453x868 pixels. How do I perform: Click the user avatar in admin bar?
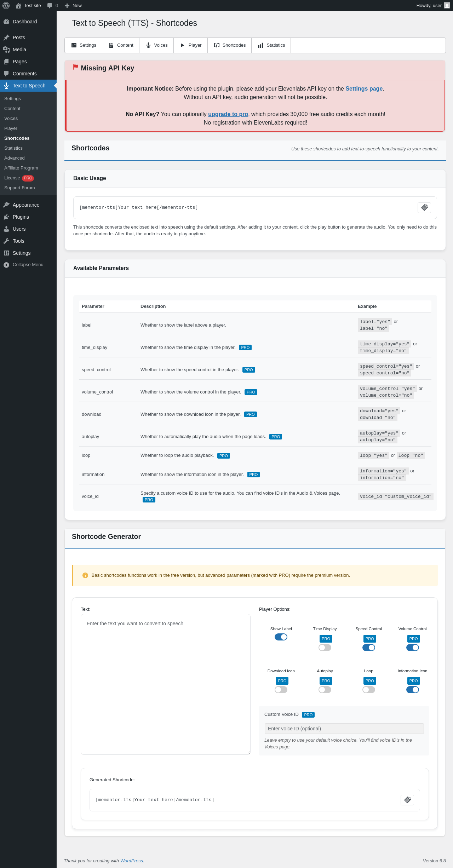pyautogui.click(x=447, y=6)
